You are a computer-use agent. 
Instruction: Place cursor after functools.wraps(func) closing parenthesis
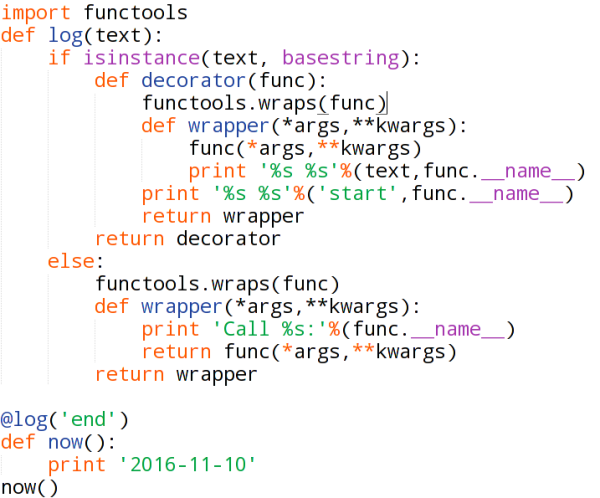click(x=387, y=103)
